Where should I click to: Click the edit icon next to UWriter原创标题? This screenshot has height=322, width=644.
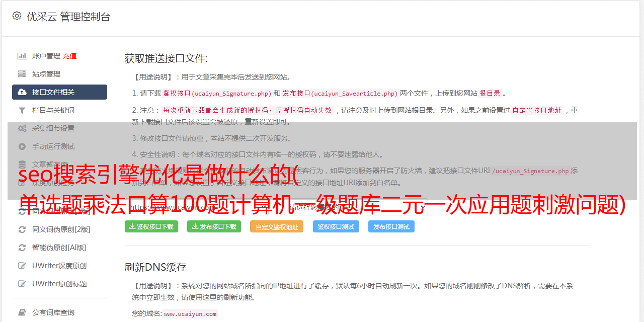click(22, 284)
